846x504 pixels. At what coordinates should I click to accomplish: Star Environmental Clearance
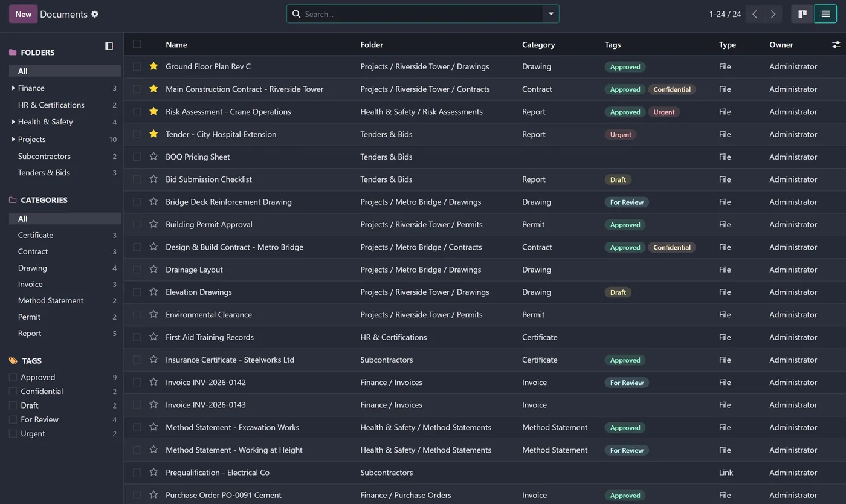(x=153, y=314)
